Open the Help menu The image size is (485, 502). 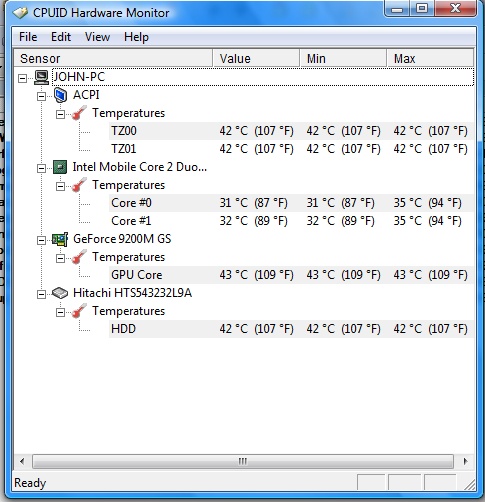coord(136,37)
